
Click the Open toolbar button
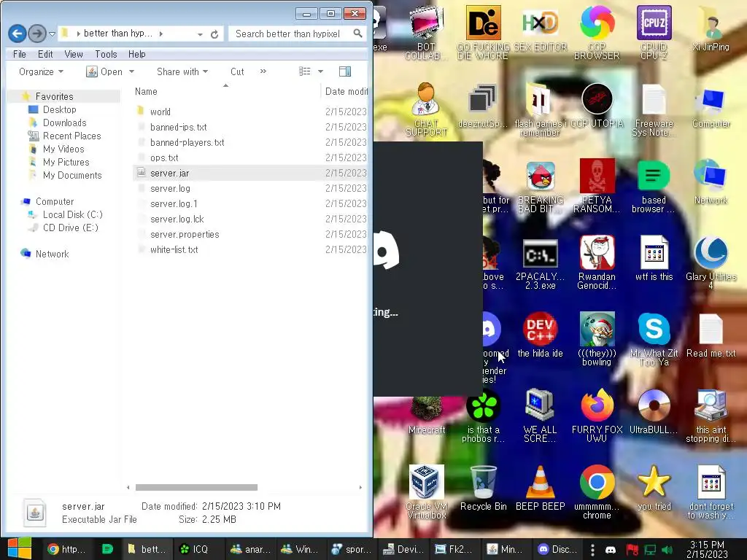(105, 72)
